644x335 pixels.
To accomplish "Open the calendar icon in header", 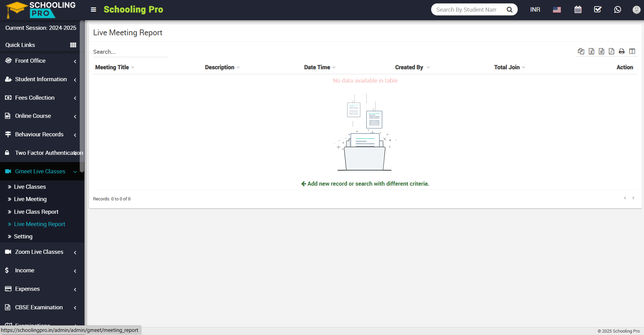I will tap(578, 10).
